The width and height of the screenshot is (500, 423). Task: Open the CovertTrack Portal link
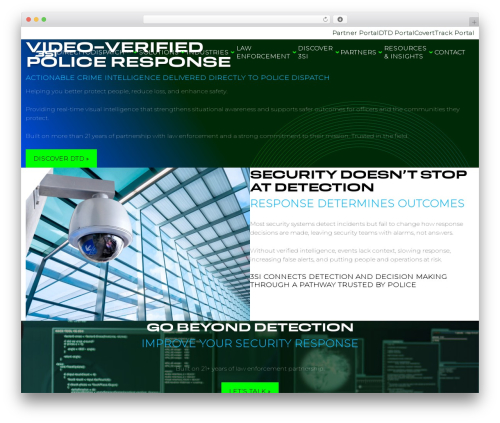click(444, 33)
